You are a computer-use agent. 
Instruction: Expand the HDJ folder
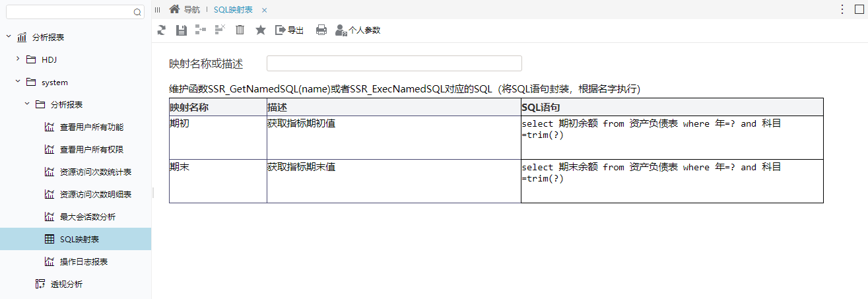point(18,59)
